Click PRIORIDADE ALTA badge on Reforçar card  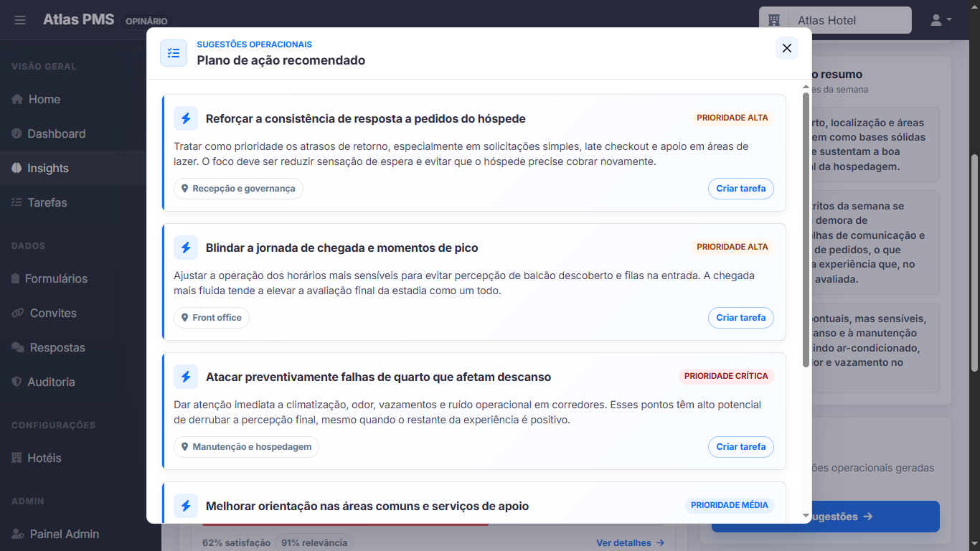click(x=732, y=118)
